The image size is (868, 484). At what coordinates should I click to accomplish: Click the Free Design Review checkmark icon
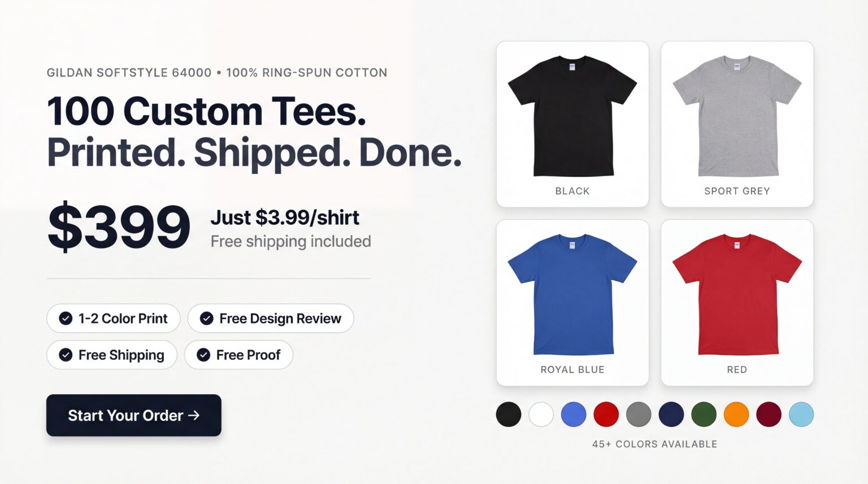pos(207,319)
